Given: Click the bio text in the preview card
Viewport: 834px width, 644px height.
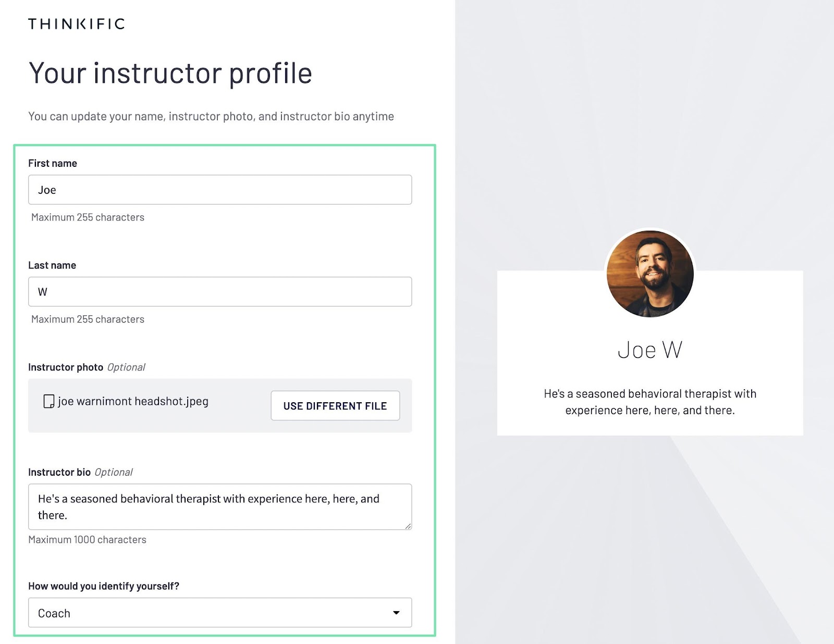Looking at the screenshot, I should tap(649, 402).
